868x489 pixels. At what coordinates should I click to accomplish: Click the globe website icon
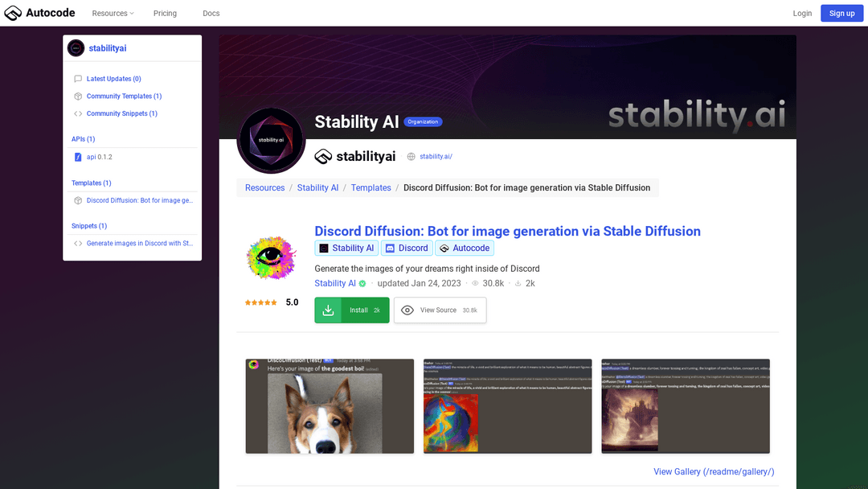click(411, 157)
